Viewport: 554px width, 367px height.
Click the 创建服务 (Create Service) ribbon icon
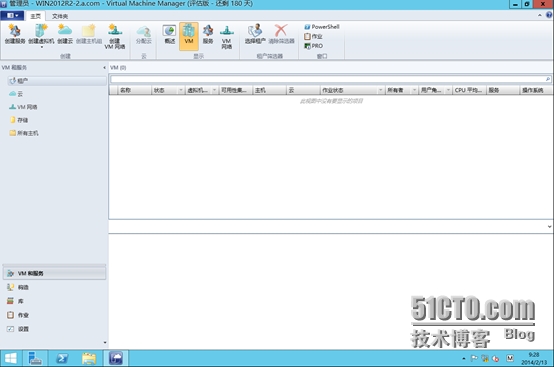point(15,34)
